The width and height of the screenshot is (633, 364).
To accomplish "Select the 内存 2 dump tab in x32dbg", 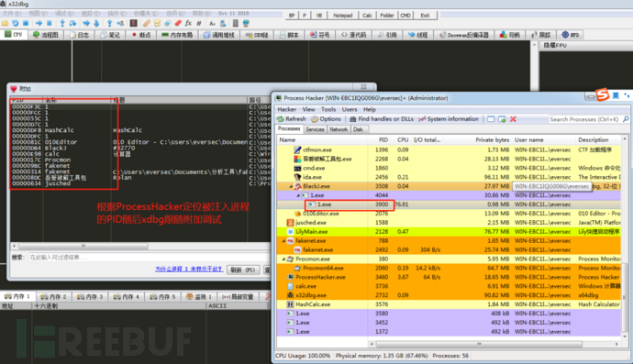I will 54,296.
